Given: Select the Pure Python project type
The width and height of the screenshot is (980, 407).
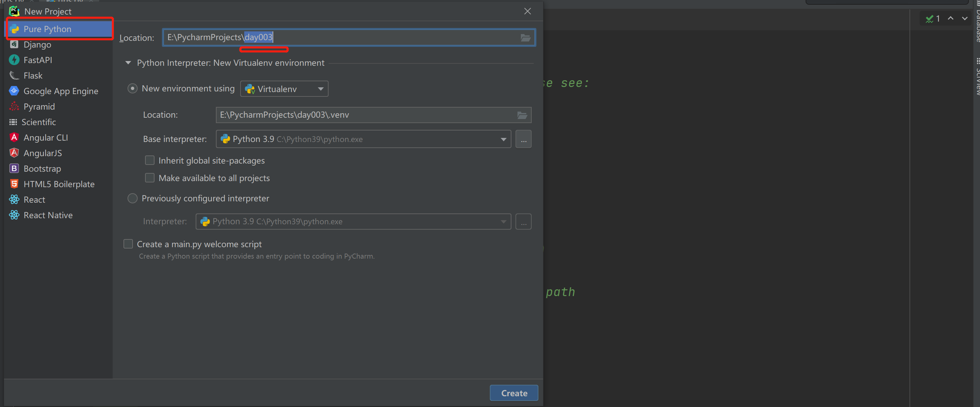Looking at the screenshot, I should click(59, 29).
